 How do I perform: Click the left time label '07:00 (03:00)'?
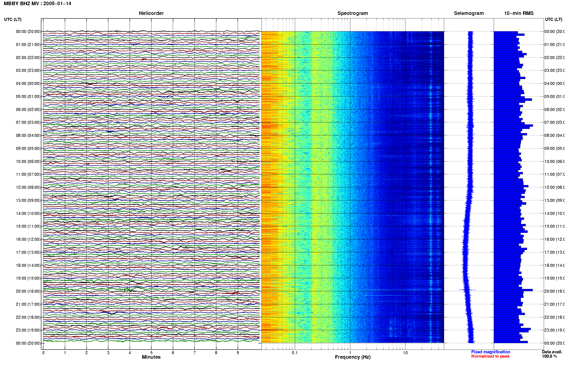tap(28, 122)
